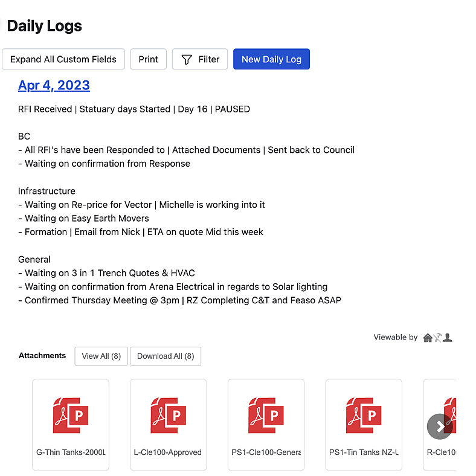The image size is (476, 476).
Task: Click the crossed tools icon beside Viewable by
Action: (x=437, y=338)
